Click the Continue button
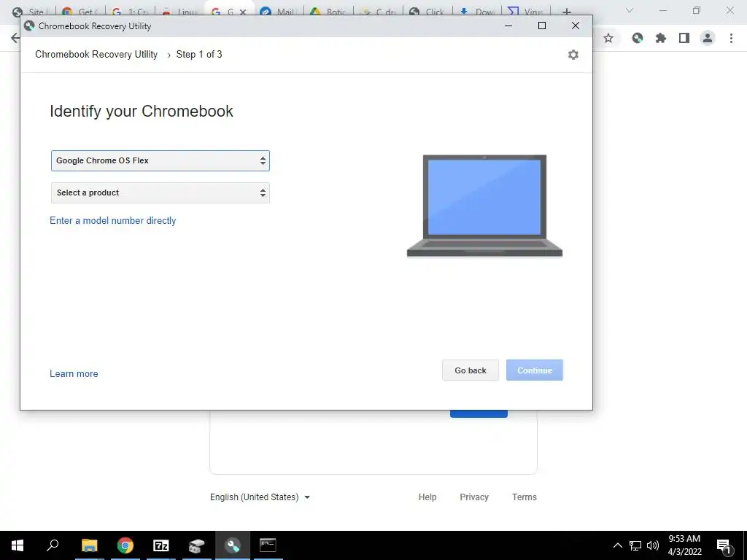Screen dimensions: 747x560 [x=535, y=370]
